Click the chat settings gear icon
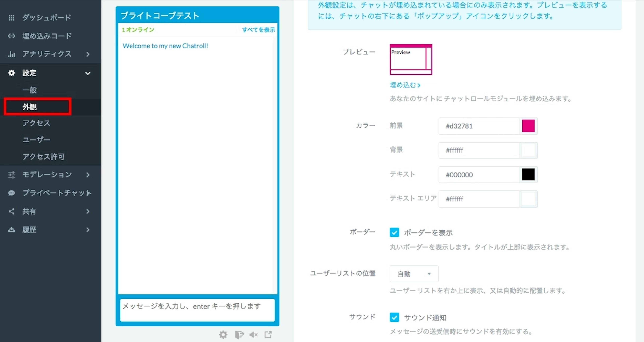This screenshot has width=644, height=342. [223, 334]
